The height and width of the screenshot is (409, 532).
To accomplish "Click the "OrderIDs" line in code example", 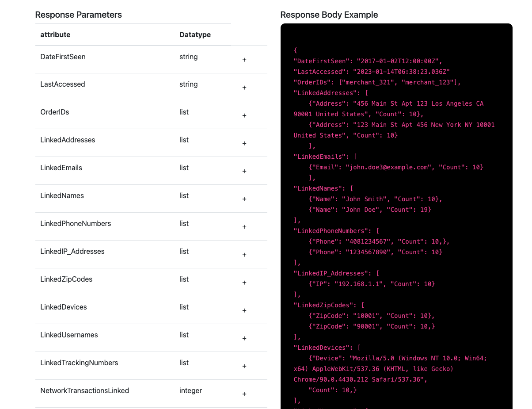I will coord(377,82).
